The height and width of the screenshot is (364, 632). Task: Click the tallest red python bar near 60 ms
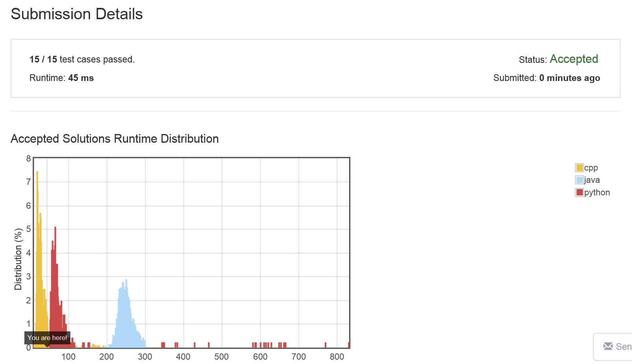(x=55, y=287)
